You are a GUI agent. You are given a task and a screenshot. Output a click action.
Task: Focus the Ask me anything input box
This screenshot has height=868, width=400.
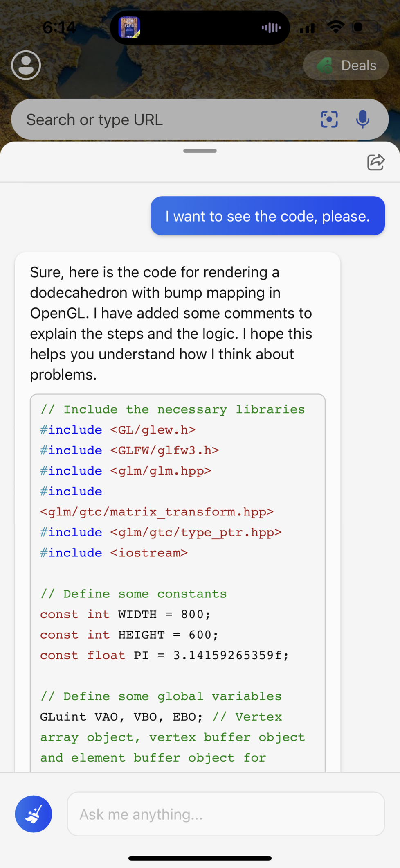point(226,814)
